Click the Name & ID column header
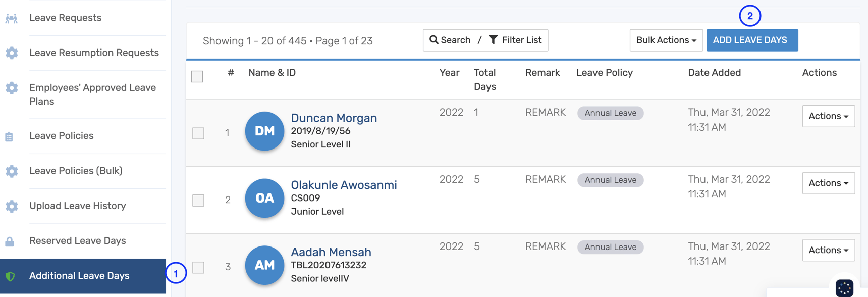 272,73
